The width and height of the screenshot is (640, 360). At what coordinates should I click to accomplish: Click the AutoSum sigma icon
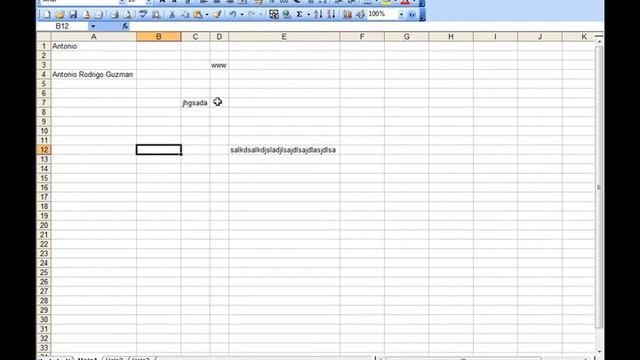(x=299, y=15)
